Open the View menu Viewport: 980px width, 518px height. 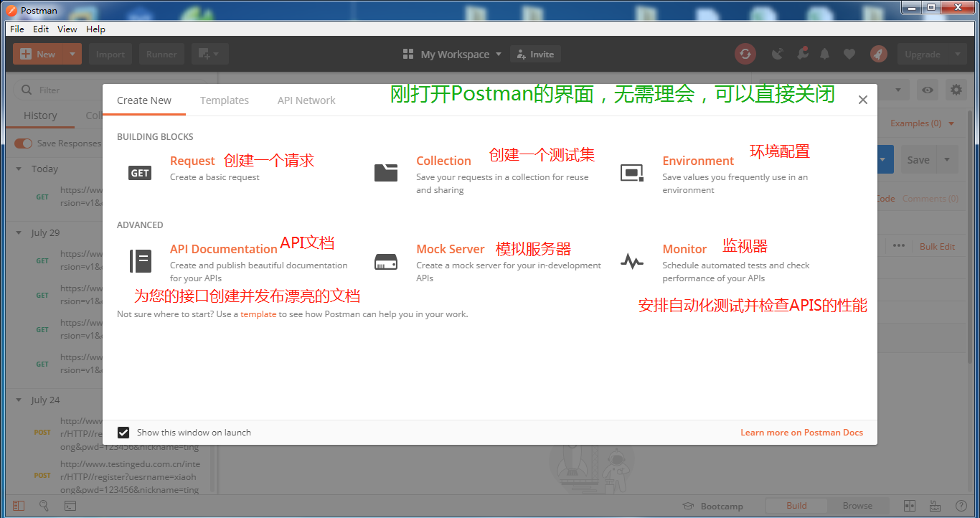point(67,29)
